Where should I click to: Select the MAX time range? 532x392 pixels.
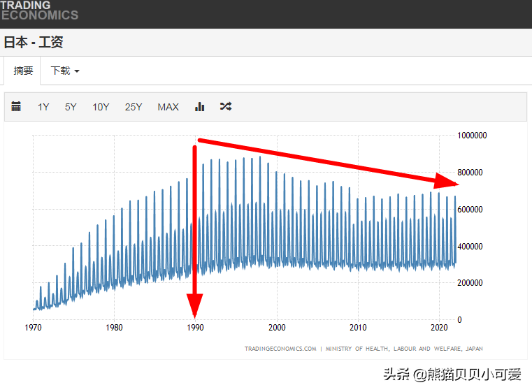(168, 107)
